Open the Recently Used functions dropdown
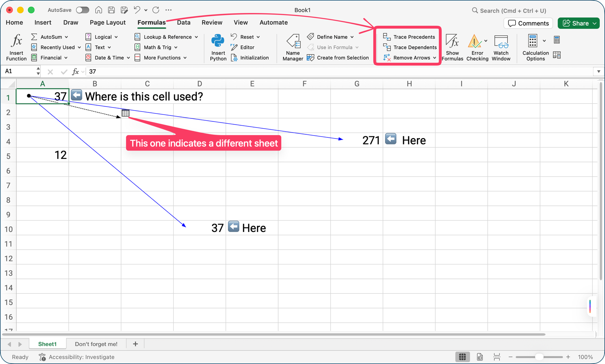This screenshot has width=605, height=364. point(79,48)
